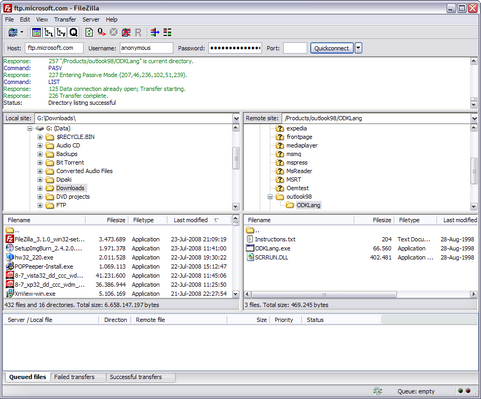481x399 pixels.
Task: Open the Site Manager icon
Action: pos(13,32)
